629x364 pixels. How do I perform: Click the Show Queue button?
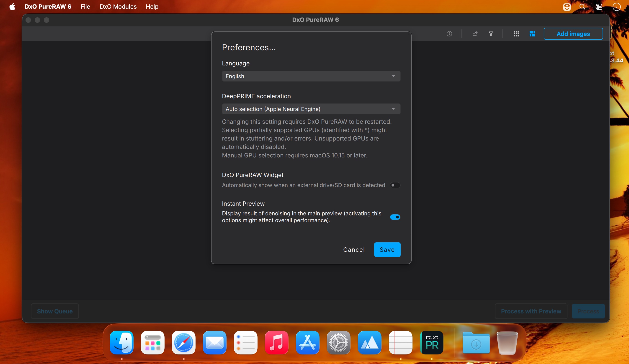click(55, 311)
